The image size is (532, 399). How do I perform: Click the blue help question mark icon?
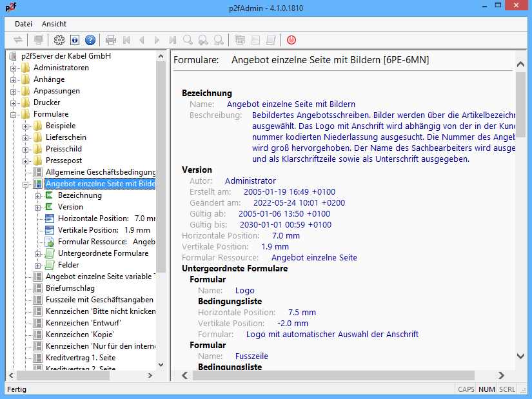point(90,40)
